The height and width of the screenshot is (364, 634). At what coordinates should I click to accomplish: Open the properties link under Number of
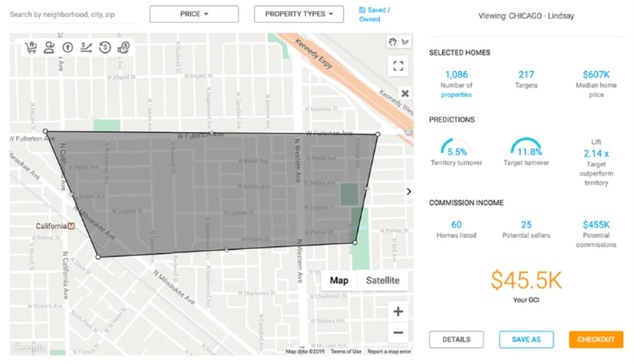456,94
